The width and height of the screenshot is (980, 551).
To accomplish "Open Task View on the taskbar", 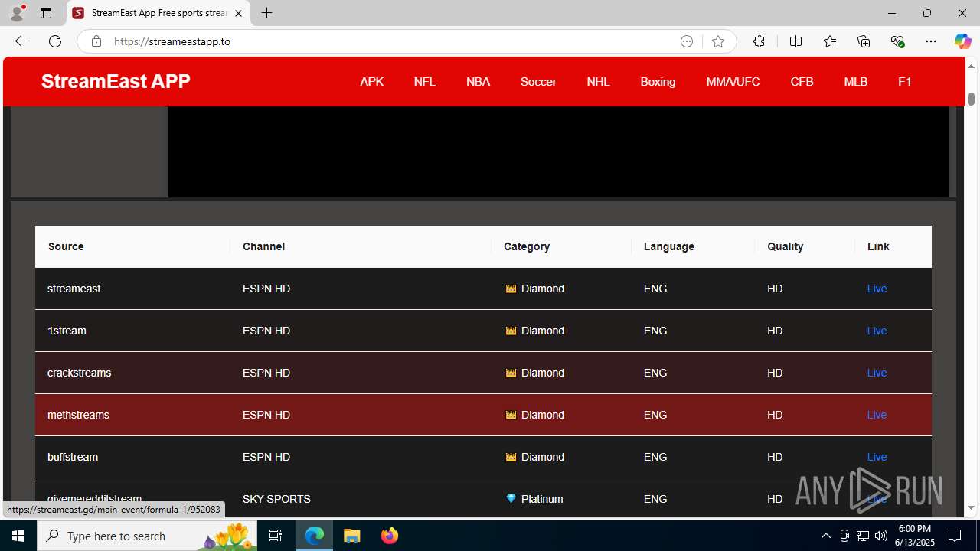I will point(276,536).
